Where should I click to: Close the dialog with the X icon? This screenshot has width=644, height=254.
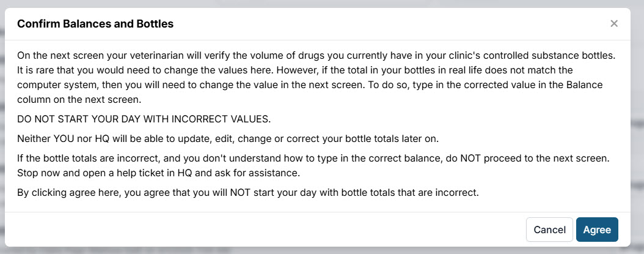coord(614,24)
